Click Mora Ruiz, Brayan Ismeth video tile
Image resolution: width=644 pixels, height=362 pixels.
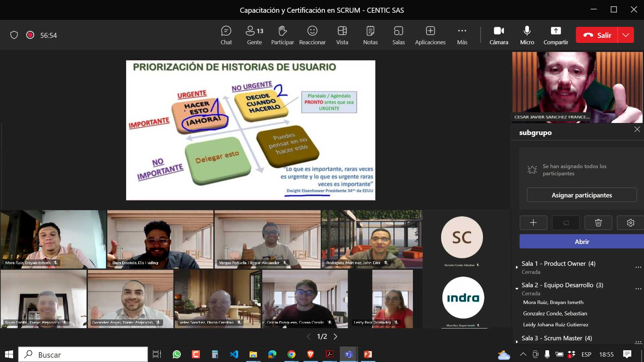click(x=53, y=239)
